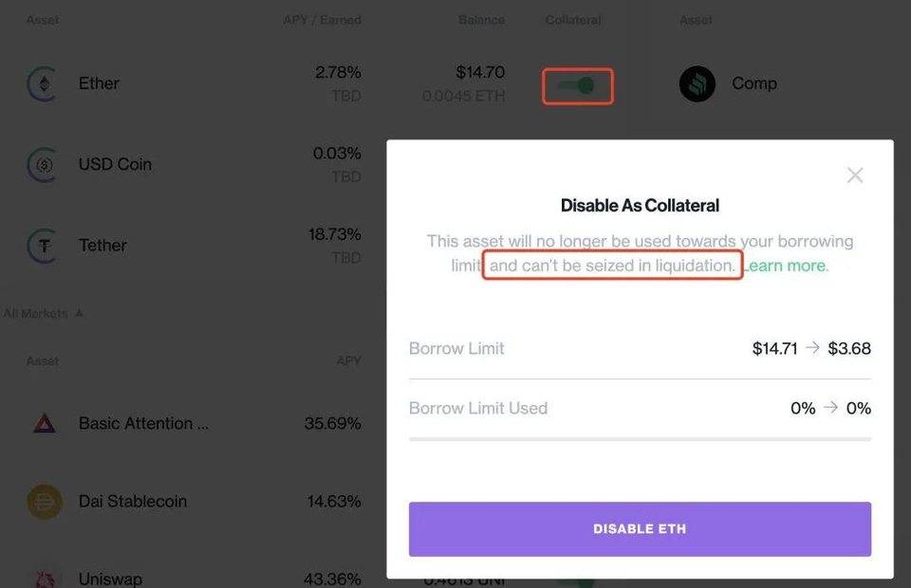Select the Ether market row name
Screen dimensions: 911x588
(x=99, y=83)
